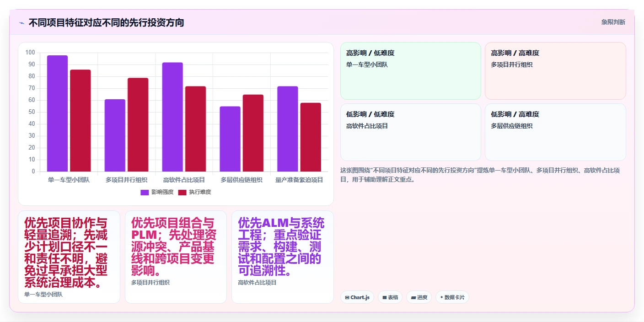Toggle the 执行难度 legend entry
644x322 pixels.
click(x=194, y=192)
